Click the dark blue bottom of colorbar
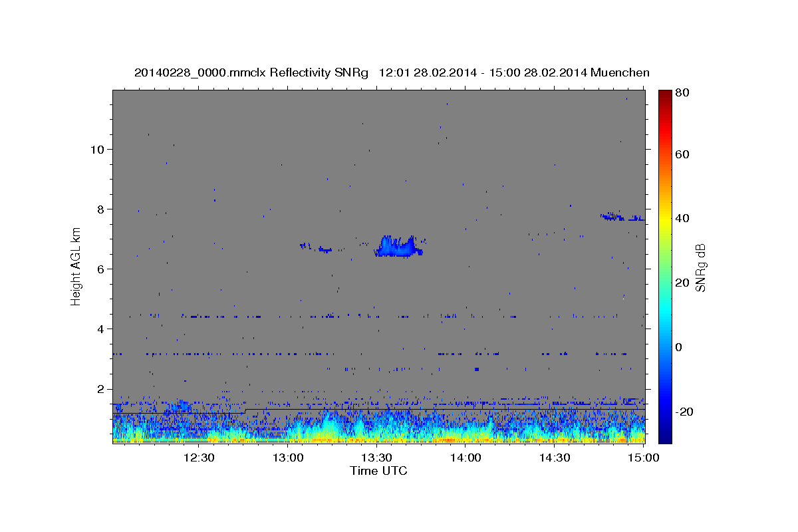 tap(665, 436)
